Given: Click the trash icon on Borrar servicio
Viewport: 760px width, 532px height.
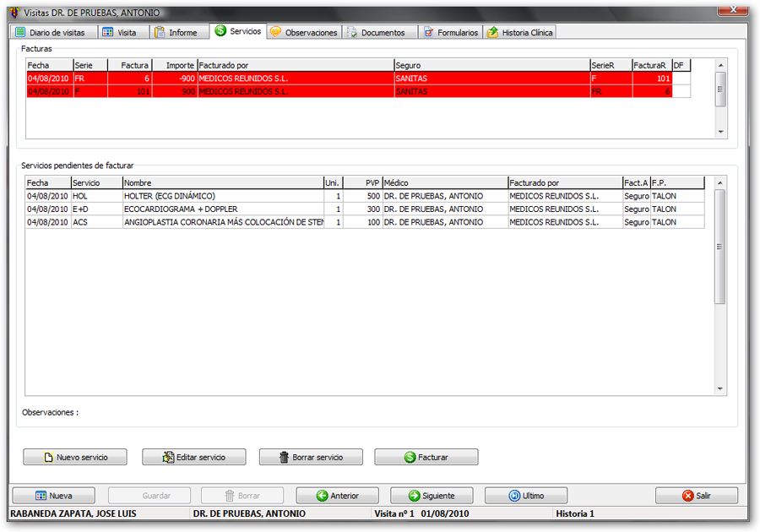Looking at the screenshot, I should pos(285,457).
